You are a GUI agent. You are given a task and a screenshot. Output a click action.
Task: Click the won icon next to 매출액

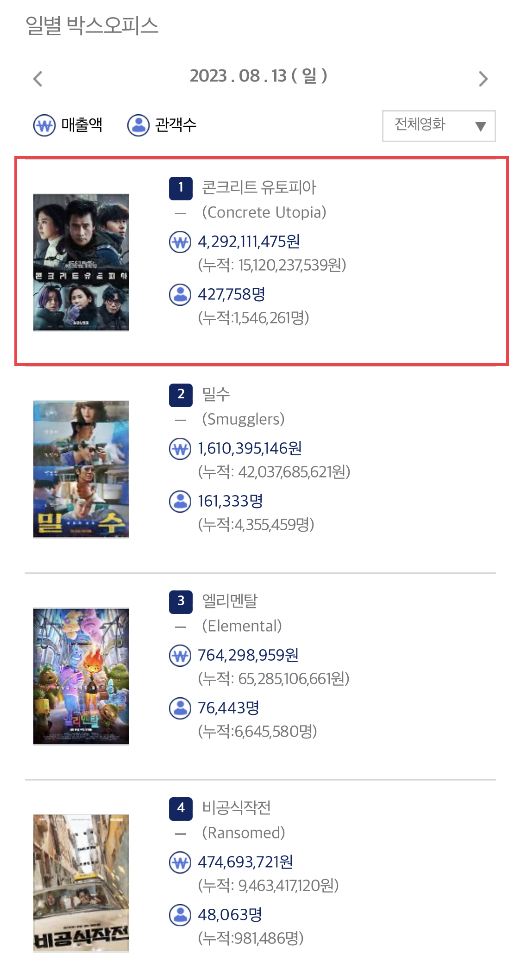pyautogui.click(x=44, y=125)
